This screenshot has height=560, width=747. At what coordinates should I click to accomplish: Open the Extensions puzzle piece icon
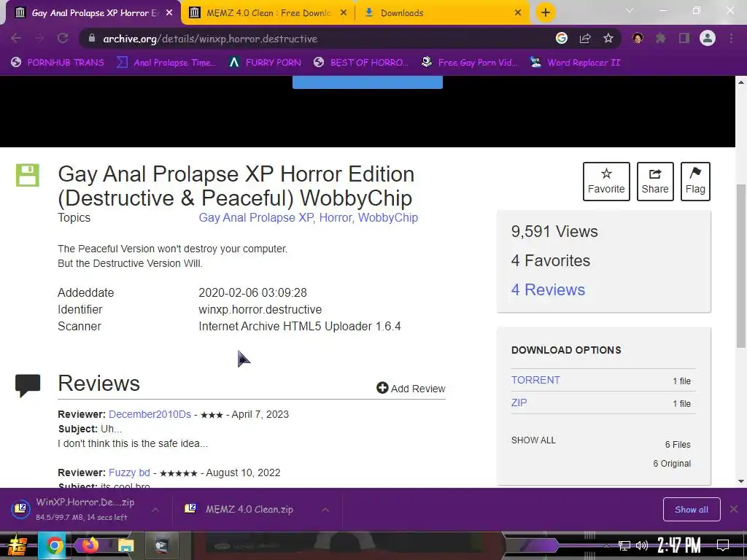click(x=661, y=39)
